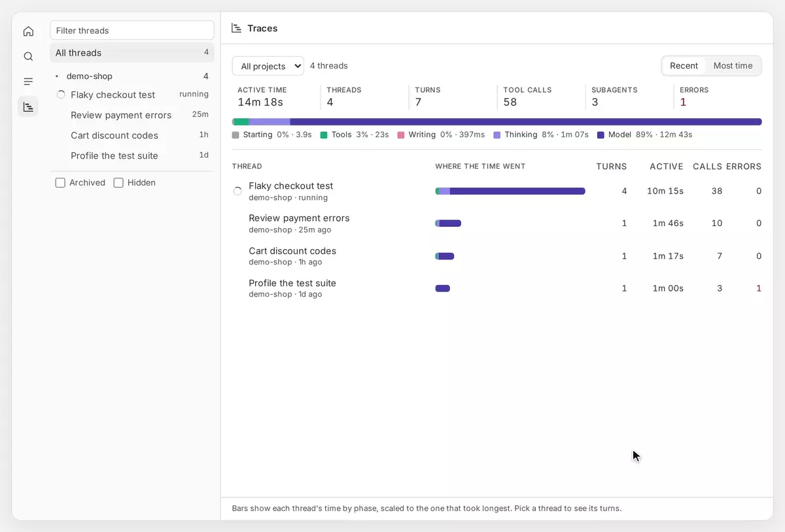
Task: Click the Starting legend gray swatch
Action: click(x=235, y=135)
